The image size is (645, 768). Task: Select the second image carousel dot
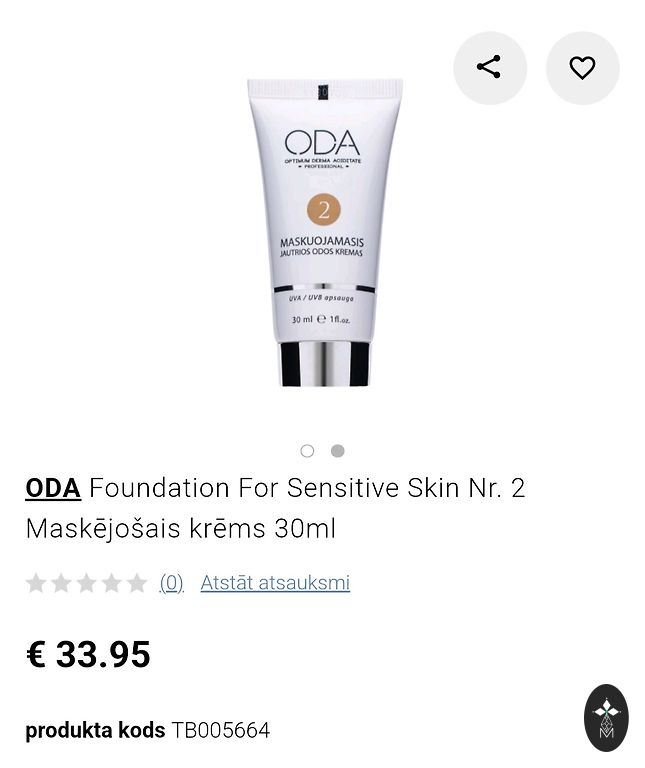point(337,451)
